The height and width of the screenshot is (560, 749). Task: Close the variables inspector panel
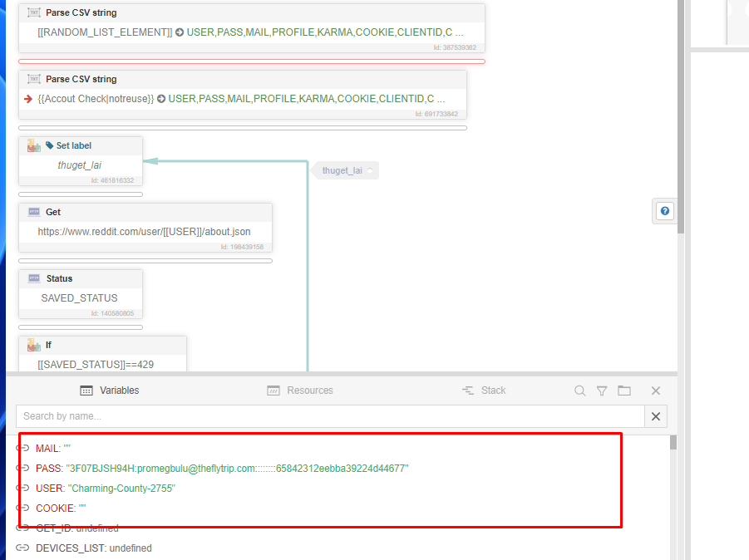pos(656,391)
